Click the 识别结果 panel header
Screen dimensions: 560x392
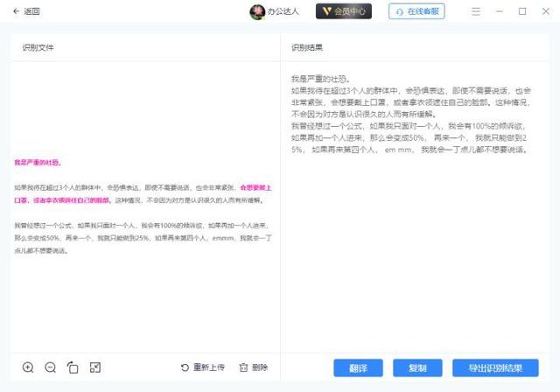point(307,47)
